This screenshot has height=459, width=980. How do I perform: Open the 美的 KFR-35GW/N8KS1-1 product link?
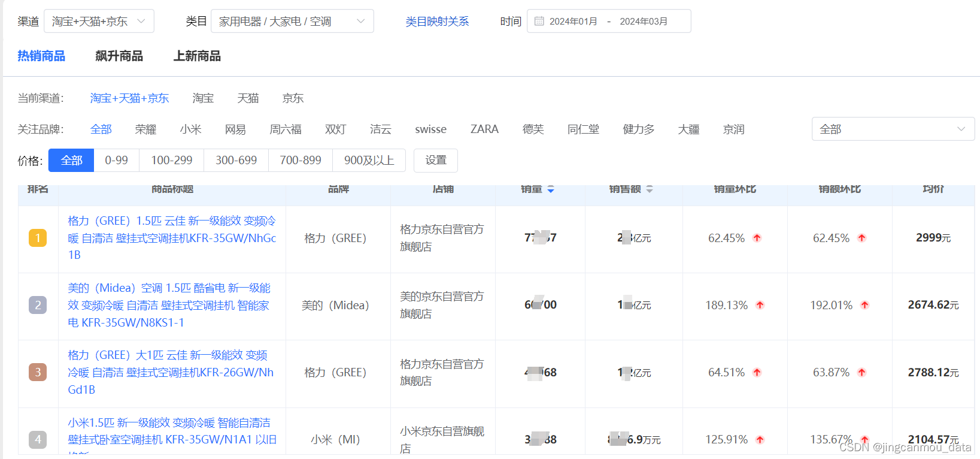(x=169, y=305)
